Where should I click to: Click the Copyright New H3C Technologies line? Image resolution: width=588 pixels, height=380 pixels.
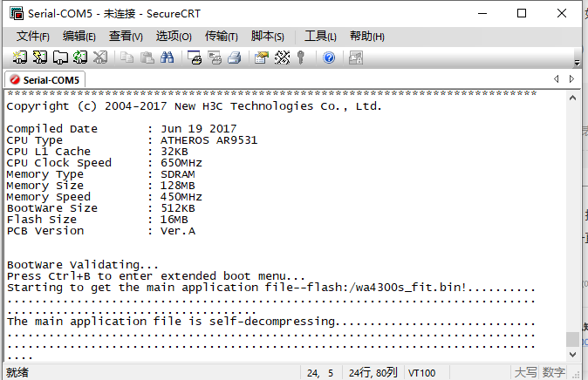(x=194, y=106)
